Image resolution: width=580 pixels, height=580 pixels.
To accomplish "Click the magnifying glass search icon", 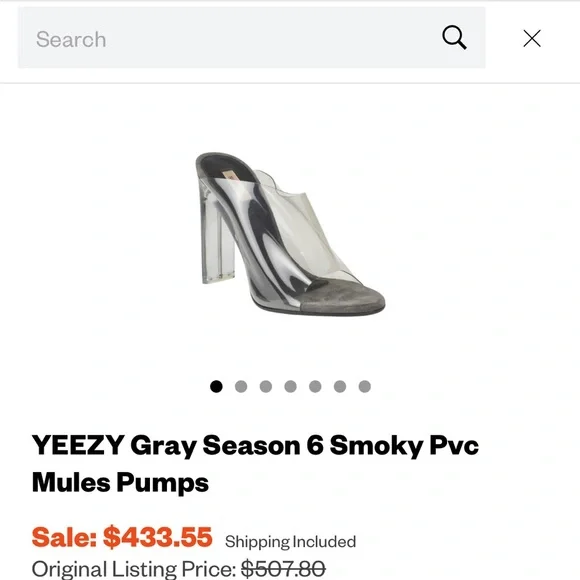I will [x=454, y=37].
